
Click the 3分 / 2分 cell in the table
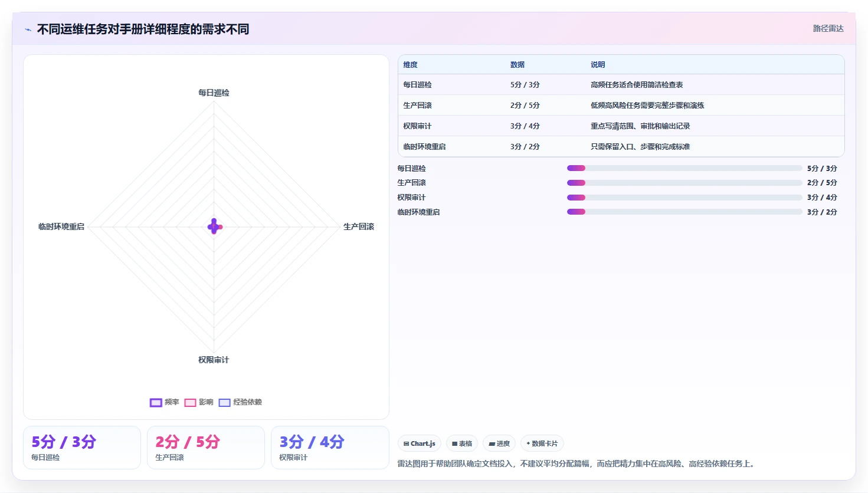pos(525,147)
